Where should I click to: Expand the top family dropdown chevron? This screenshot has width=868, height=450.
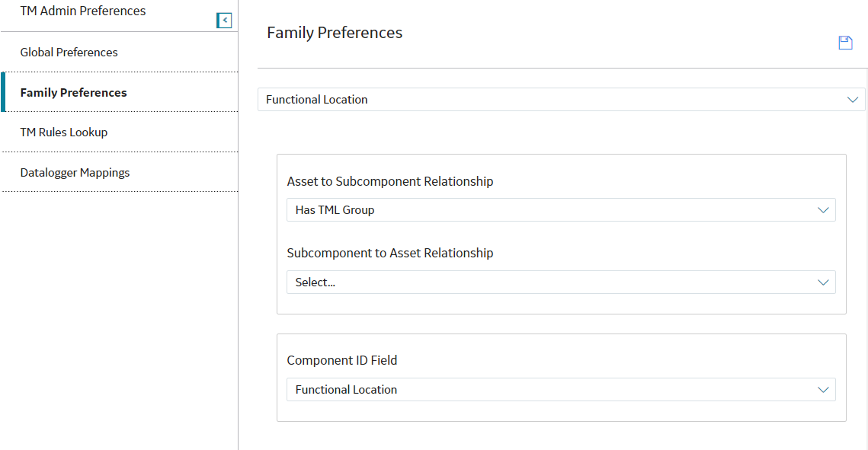pyautogui.click(x=853, y=100)
